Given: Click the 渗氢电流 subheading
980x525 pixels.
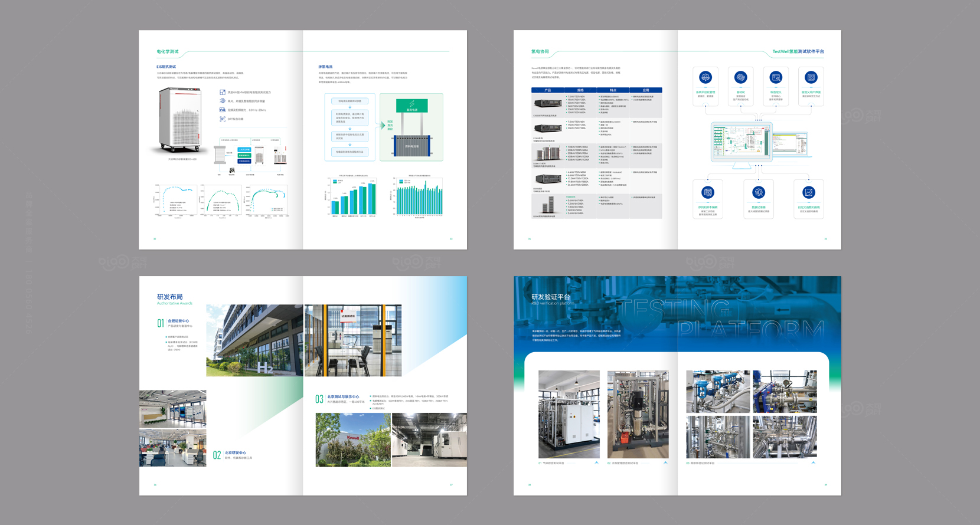Looking at the screenshot, I should click(325, 67).
